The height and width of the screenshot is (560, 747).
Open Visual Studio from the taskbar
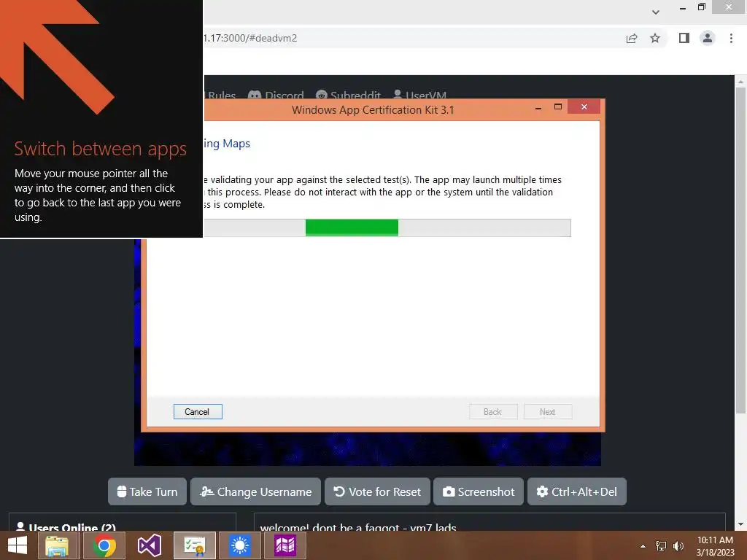pos(149,545)
